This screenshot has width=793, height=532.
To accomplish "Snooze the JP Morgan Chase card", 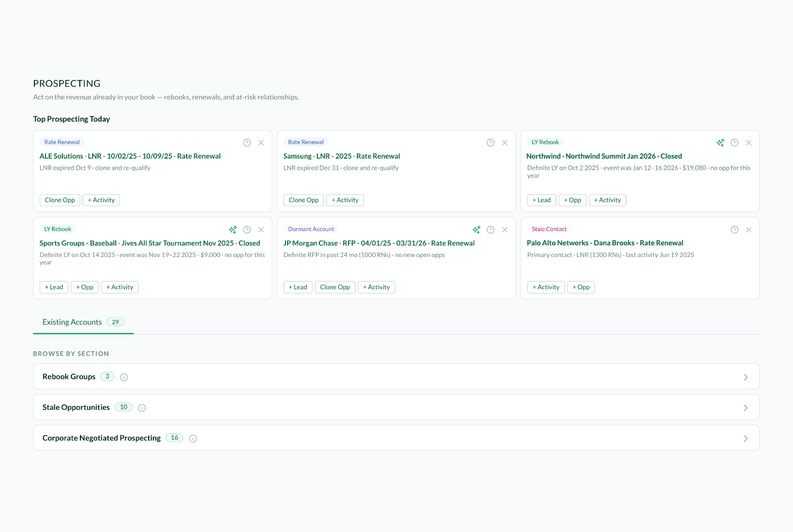I will coord(491,230).
